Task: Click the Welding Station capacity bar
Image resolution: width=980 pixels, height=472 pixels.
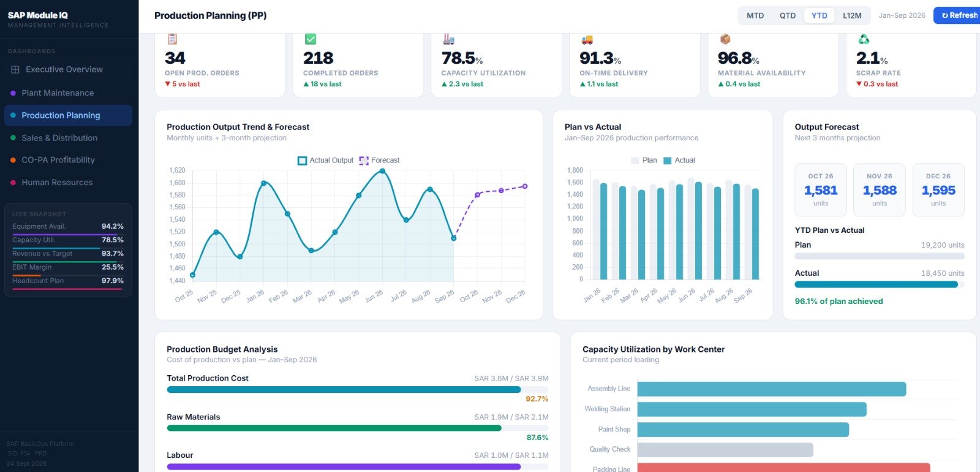Action: point(752,409)
